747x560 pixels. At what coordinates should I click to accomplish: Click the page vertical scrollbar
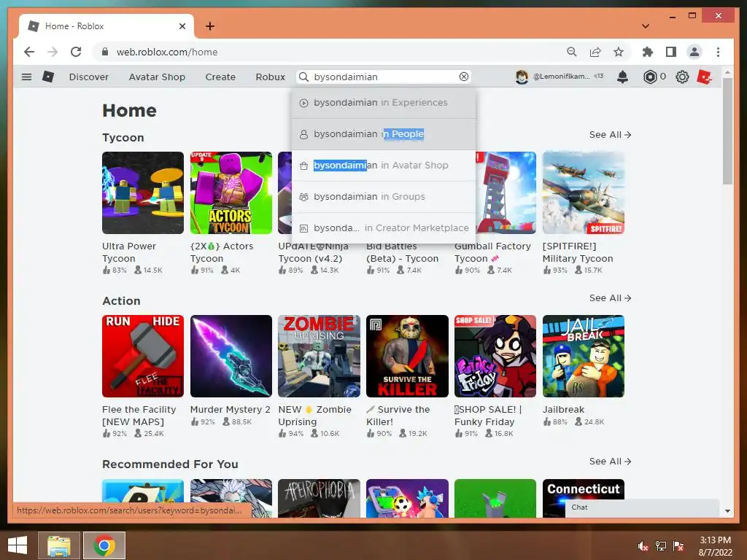tap(727, 131)
